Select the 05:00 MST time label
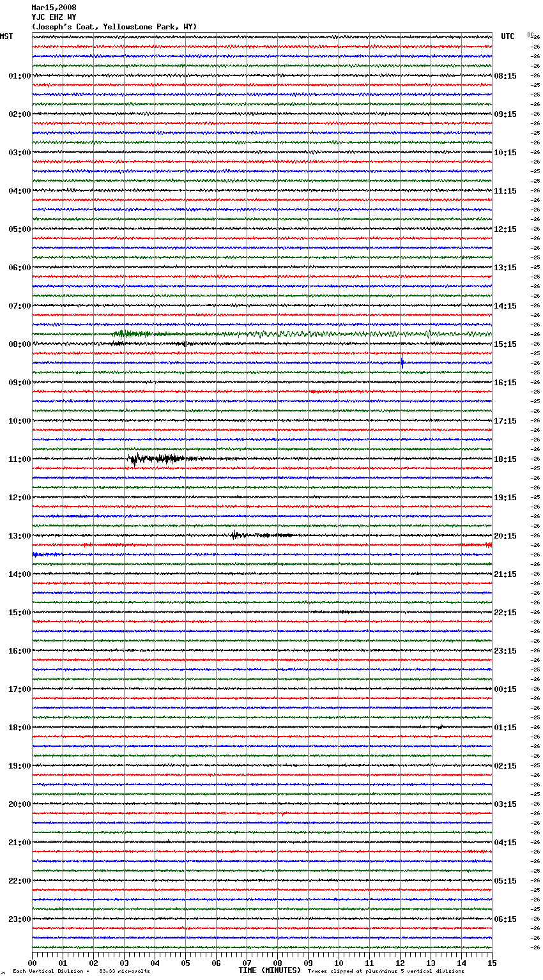543x980 pixels. pos(19,229)
